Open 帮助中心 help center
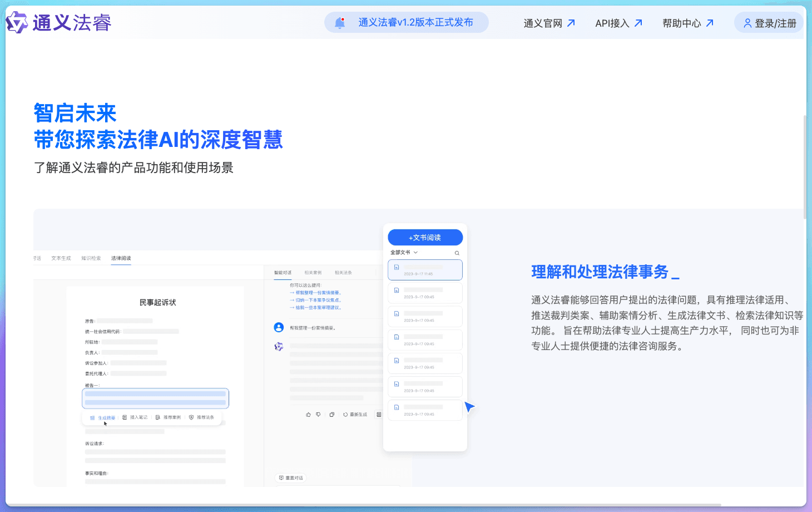The width and height of the screenshot is (812, 512). pyautogui.click(x=688, y=23)
